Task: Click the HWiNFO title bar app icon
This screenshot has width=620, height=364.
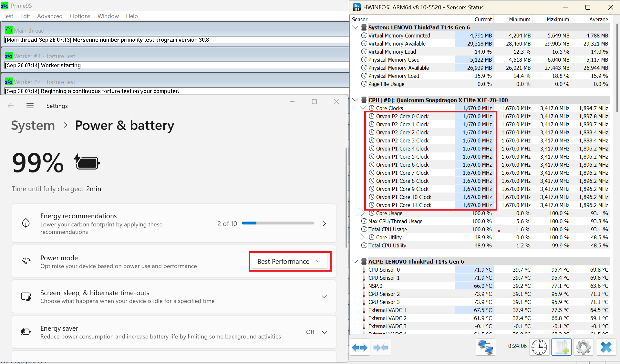Action: pos(356,7)
